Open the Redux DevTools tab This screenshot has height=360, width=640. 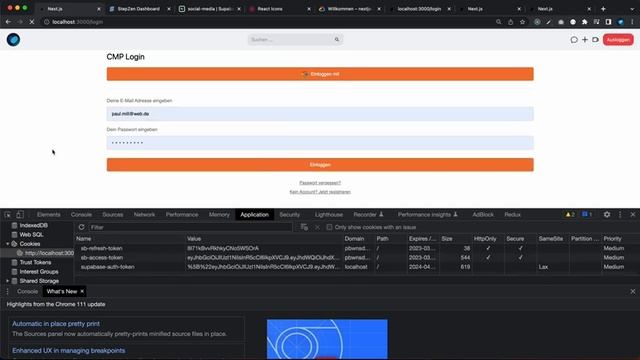pyautogui.click(x=512, y=214)
